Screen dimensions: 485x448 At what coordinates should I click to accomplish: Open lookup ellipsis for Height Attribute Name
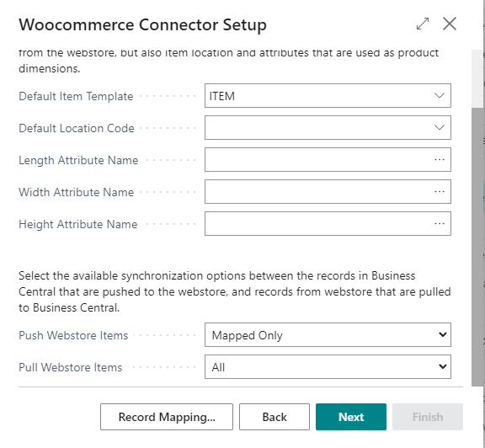440,224
